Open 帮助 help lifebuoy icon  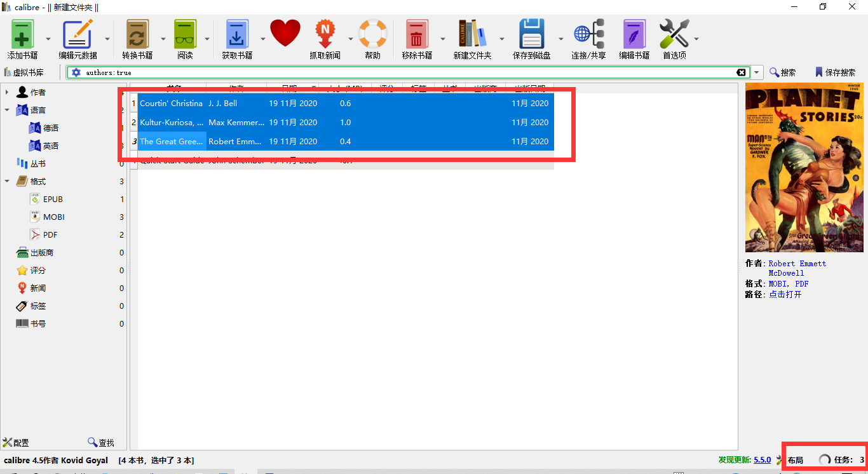(372, 33)
